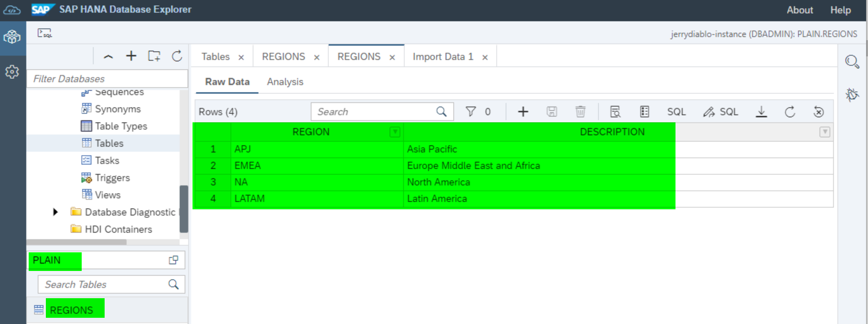Select the HDI Containers folder
868x324 pixels.
click(x=118, y=229)
